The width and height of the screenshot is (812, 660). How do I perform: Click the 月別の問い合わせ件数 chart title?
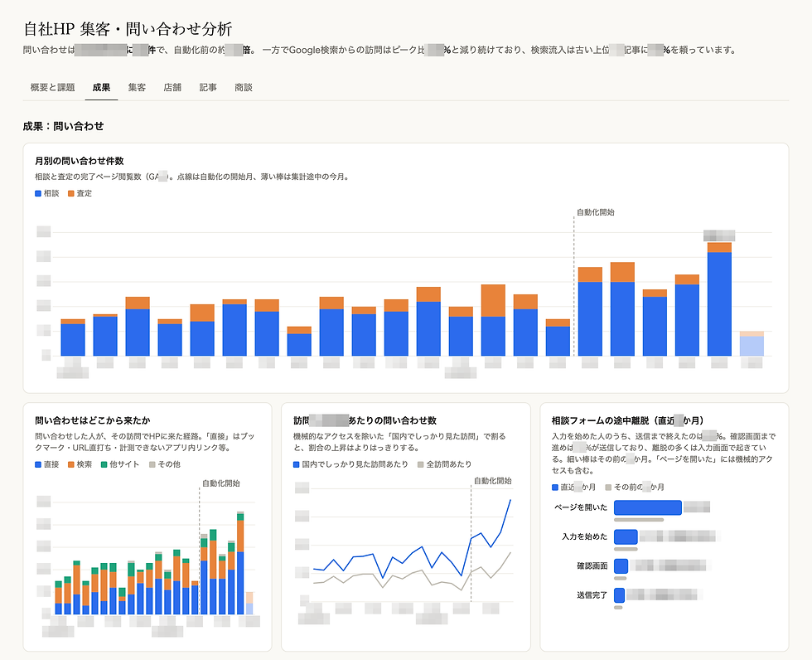pos(80,161)
